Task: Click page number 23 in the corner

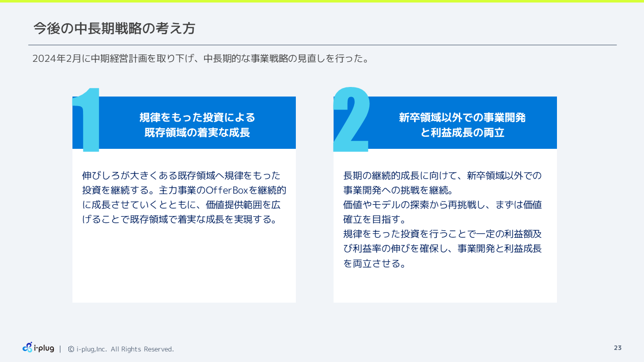Action: tap(617, 348)
